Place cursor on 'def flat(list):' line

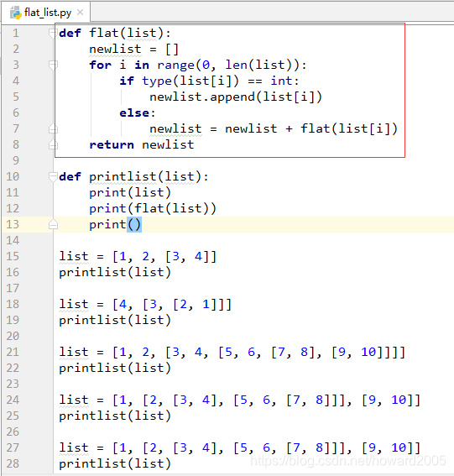(x=115, y=33)
